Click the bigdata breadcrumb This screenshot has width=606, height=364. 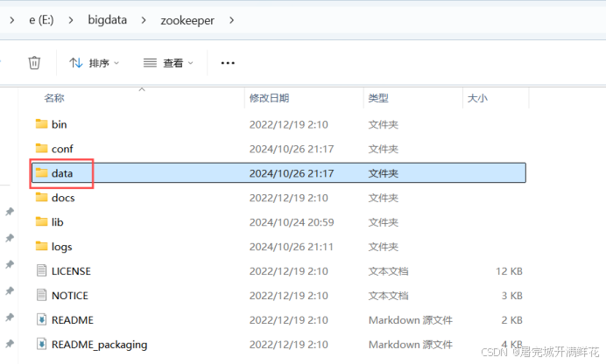pyautogui.click(x=107, y=20)
